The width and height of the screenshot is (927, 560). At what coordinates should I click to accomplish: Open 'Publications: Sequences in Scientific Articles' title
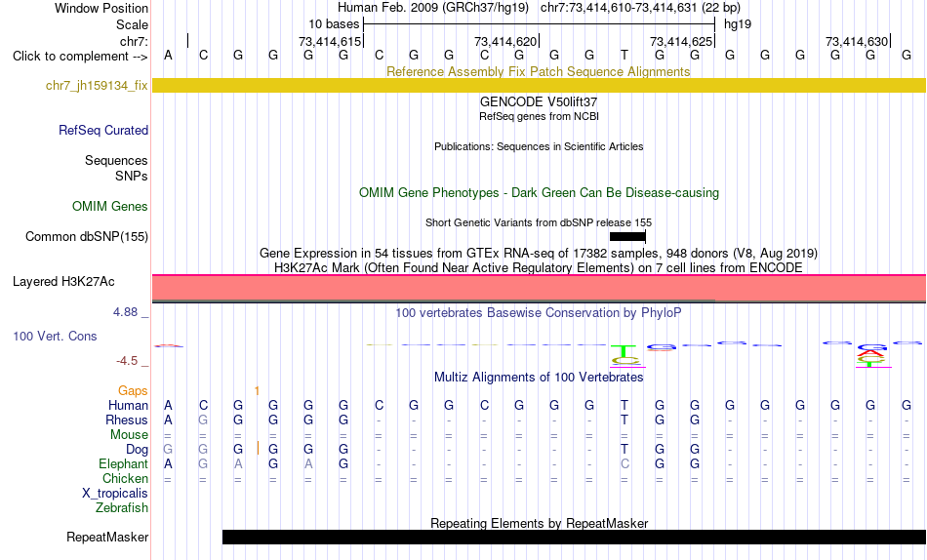[x=539, y=146]
